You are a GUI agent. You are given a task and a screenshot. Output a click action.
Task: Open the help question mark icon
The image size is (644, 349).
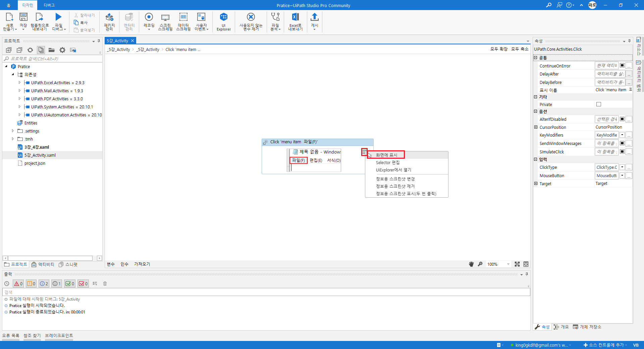coord(569,5)
